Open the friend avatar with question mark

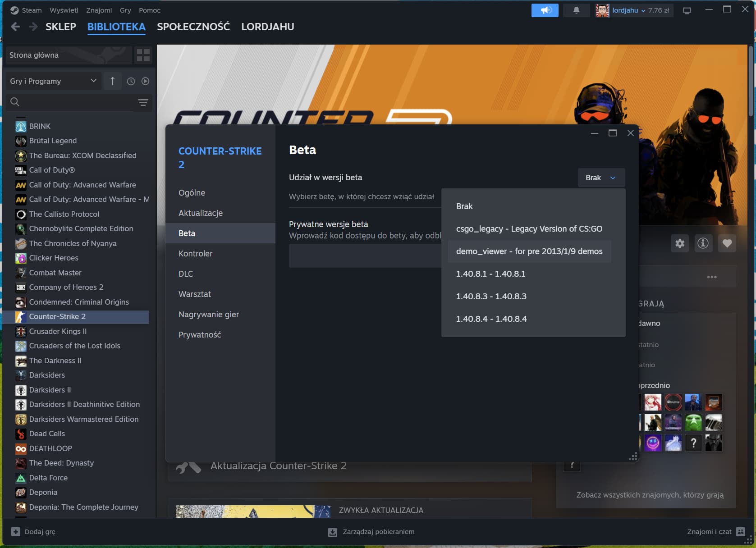pyautogui.click(x=693, y=443)
